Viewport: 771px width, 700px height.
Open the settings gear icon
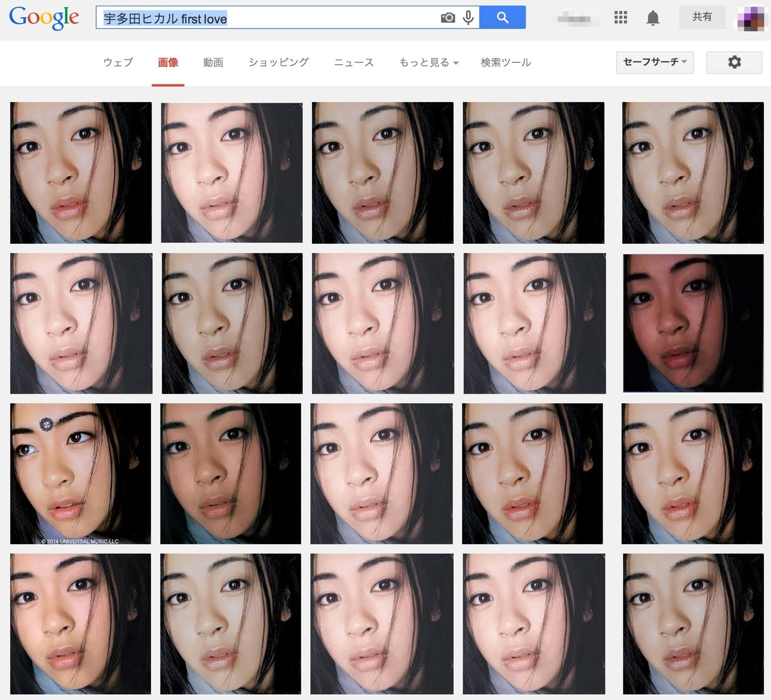734,62
